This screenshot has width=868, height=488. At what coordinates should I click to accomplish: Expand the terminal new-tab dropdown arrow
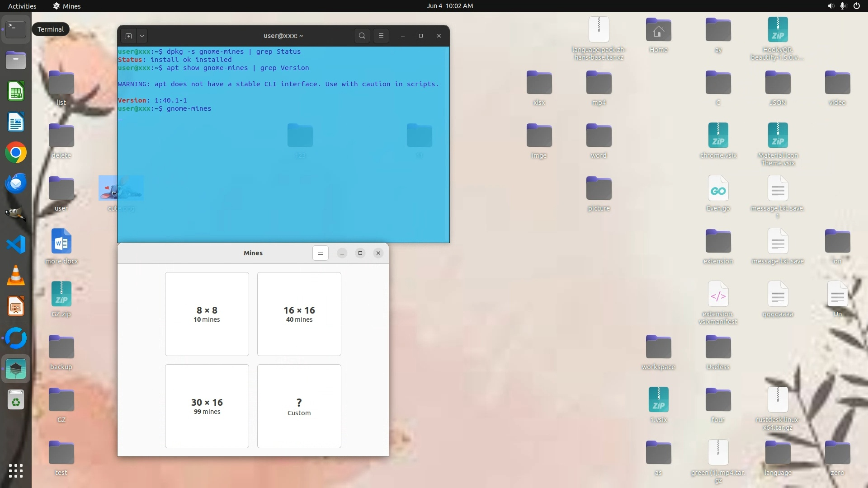point(142,36)
